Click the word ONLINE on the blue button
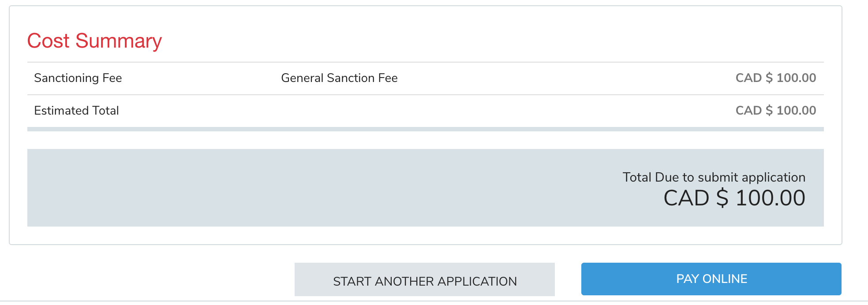 725,279
